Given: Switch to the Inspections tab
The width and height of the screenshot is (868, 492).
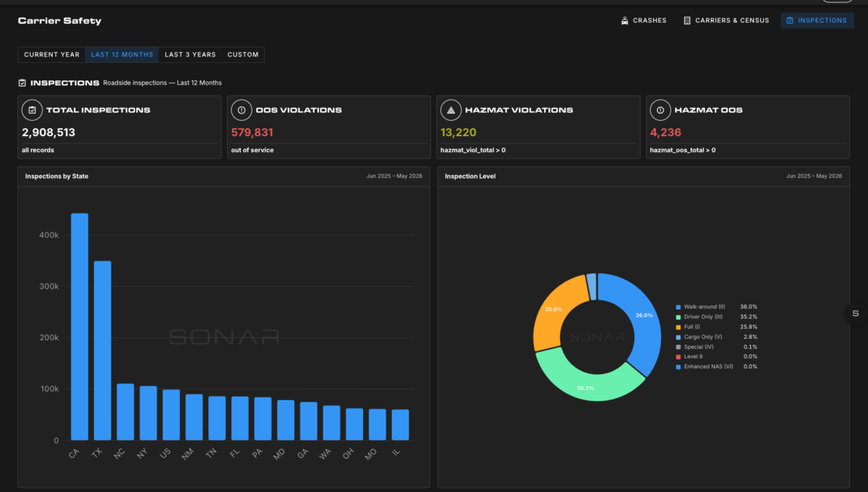Looking at the screenshot, I should 817,20.
